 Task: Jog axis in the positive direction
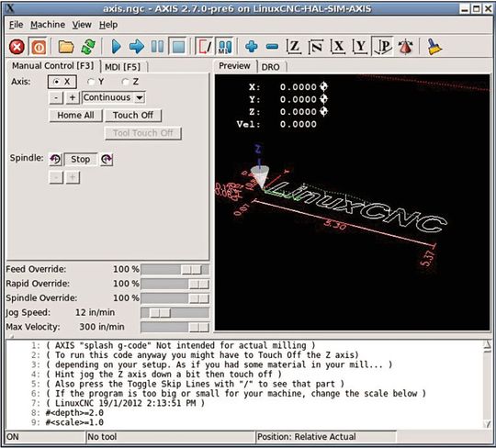73,97
